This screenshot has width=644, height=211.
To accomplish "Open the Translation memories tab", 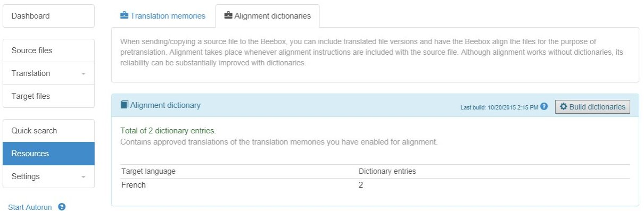I will click(163, 16).
